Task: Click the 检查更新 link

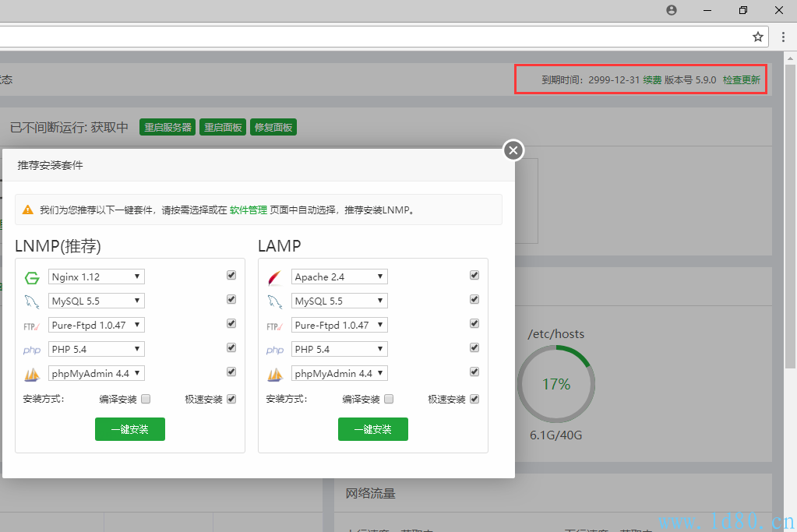Action: (x=742, y=79)
